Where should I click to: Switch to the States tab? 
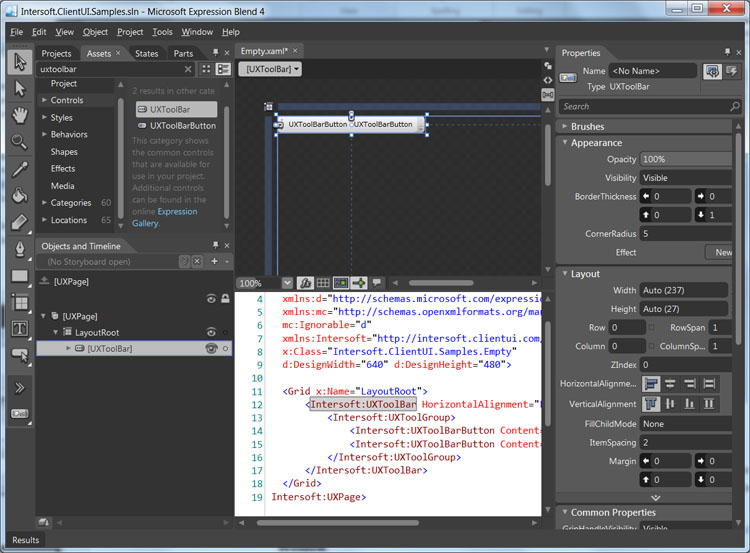(x=146, y=54)
